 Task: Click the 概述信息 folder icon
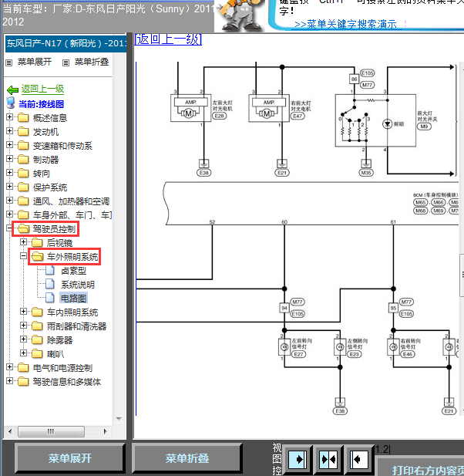[x=23, y=118]
